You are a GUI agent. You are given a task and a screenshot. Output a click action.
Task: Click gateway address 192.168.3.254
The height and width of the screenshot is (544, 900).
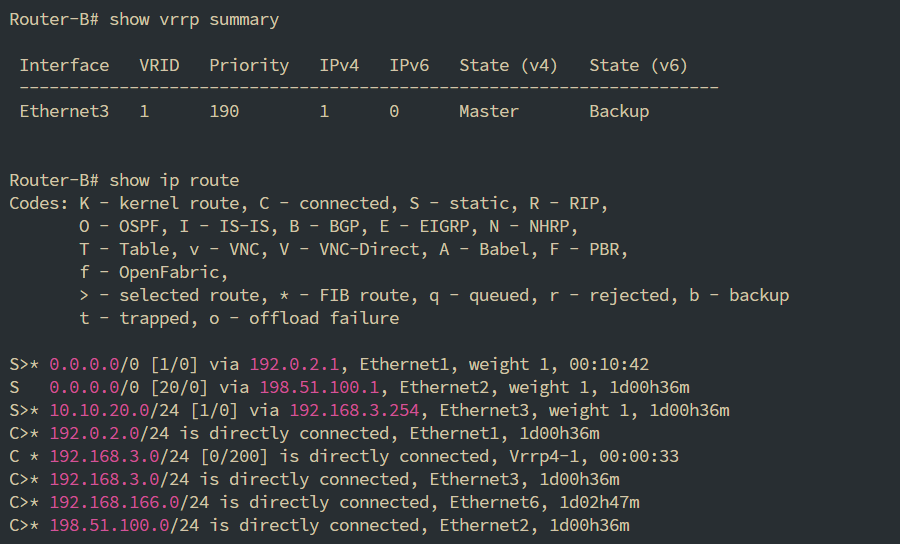tap(354, 410)
